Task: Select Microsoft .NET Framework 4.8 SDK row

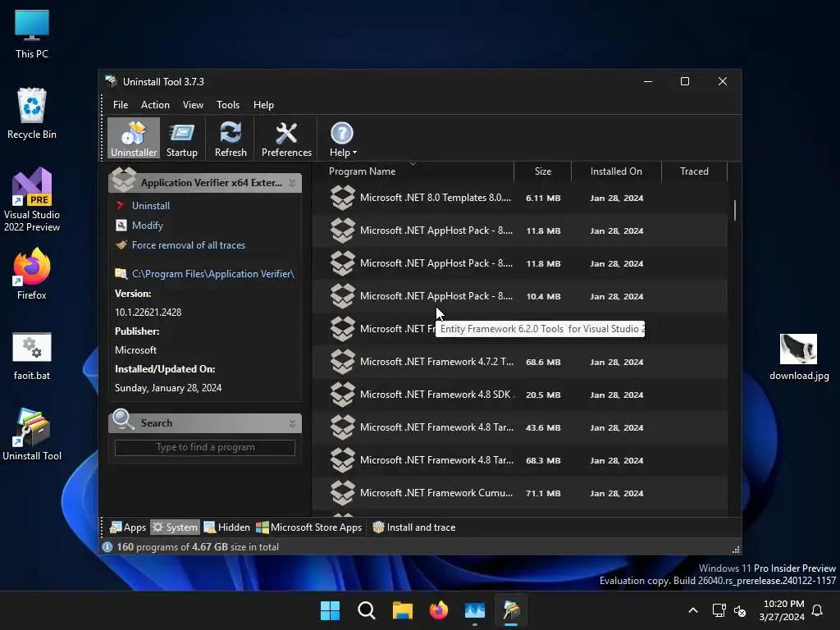Action: 519,395
